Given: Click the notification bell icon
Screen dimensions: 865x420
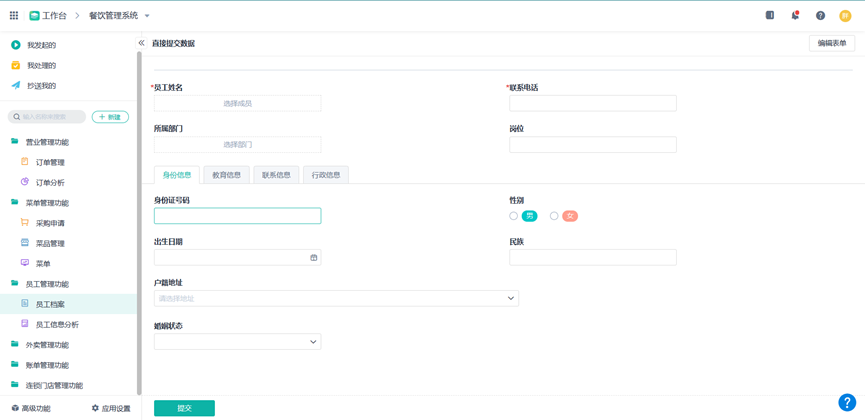Looking at the screenshot, I should pyautogui.click(x=795, y=15).
